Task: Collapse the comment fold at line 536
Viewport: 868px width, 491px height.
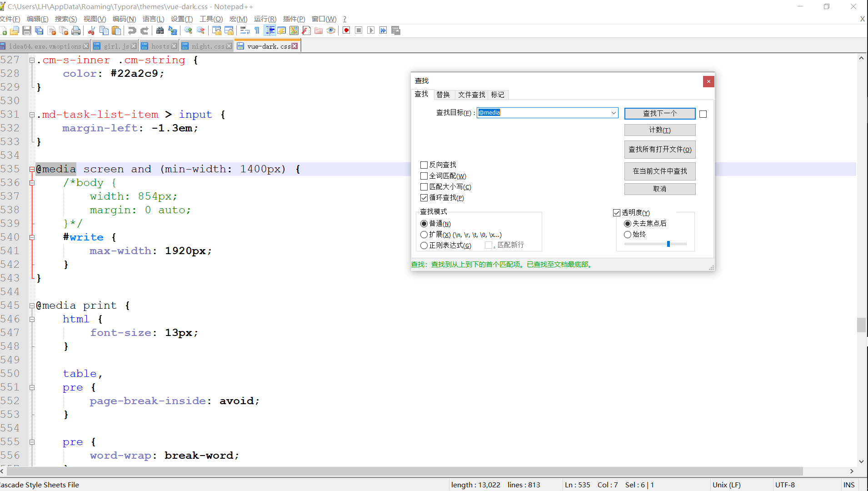Action: click(32, 183)
